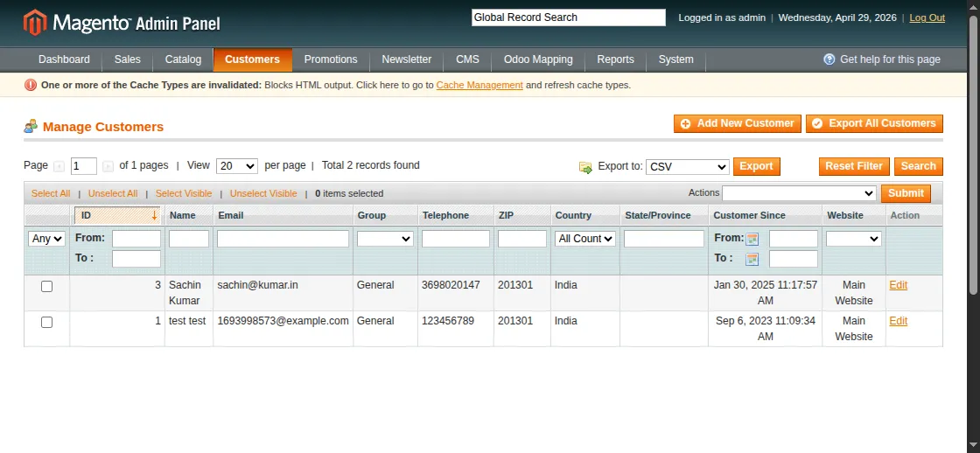The image size is (980, 453).
Task: Click the help question mark icon
Action: [x=829, y=59]
